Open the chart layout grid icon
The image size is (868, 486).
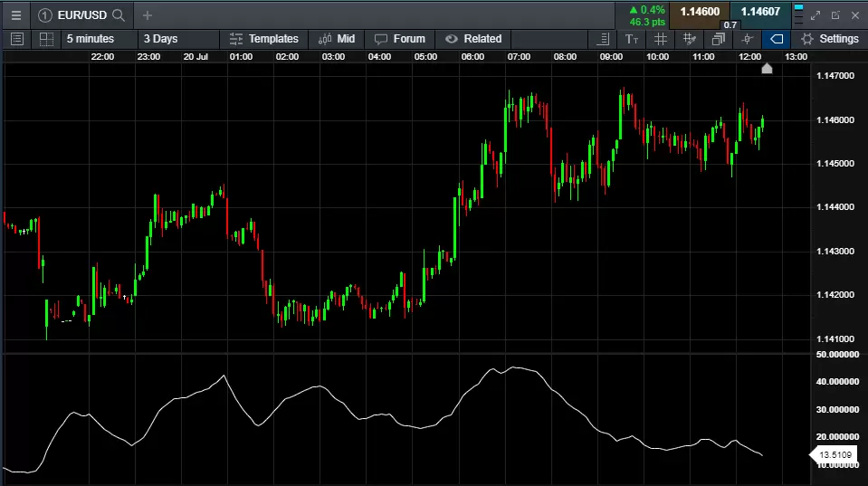click(x=46, y=39)
